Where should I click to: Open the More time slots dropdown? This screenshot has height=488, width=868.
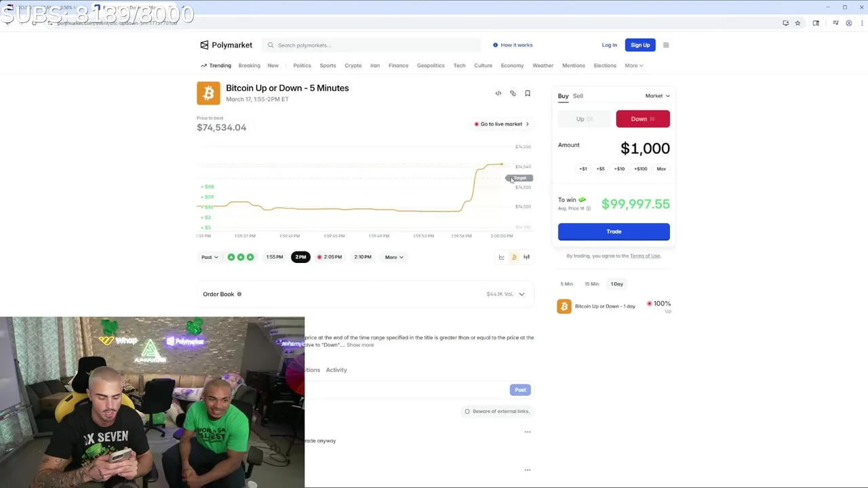pos(394,257)
